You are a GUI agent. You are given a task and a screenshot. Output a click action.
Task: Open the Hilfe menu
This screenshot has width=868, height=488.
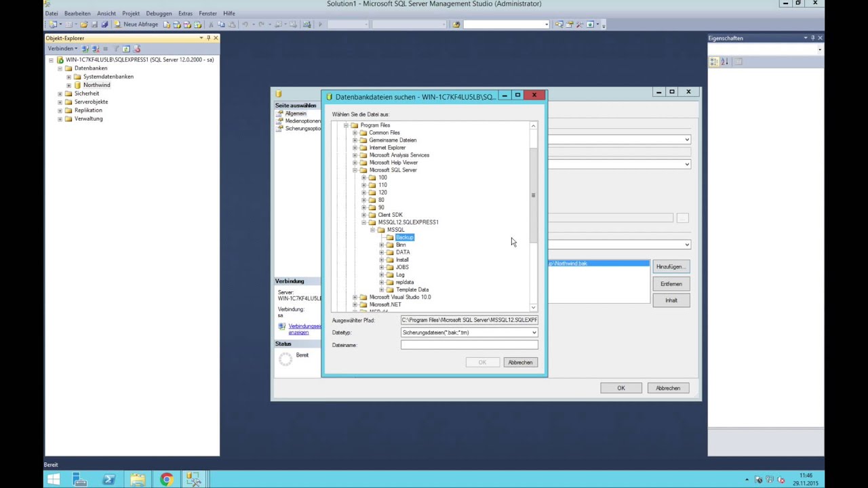[229, 14]
